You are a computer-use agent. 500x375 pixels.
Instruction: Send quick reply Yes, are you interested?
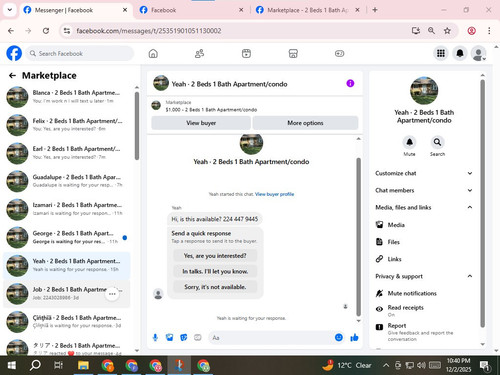pyautogui.click(x=215, y=256)
